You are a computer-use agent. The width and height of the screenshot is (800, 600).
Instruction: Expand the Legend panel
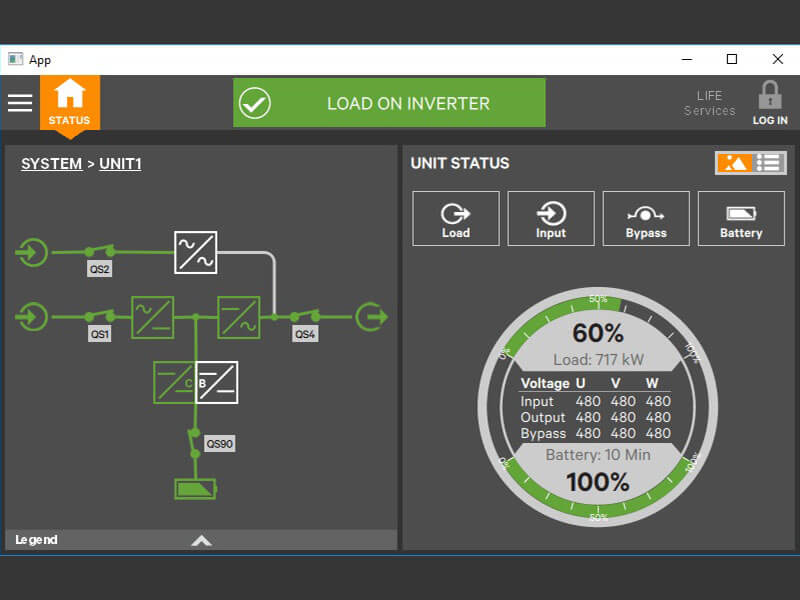(201, 540)
